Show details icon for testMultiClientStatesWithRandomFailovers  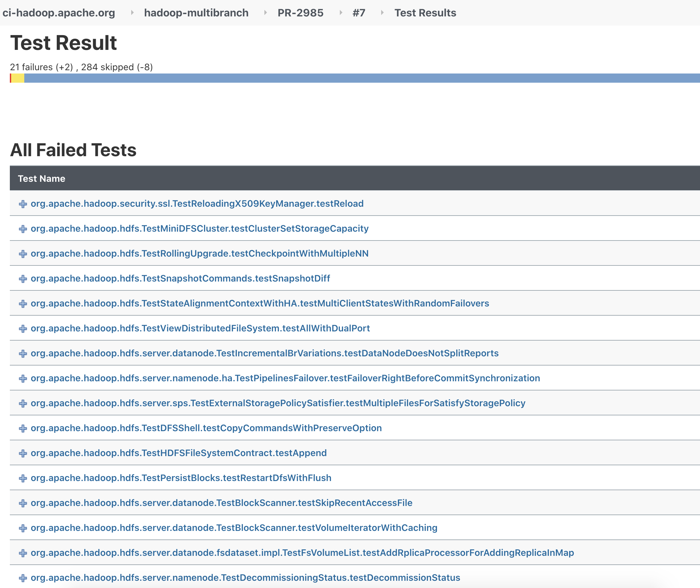click(x=23, y=304)
